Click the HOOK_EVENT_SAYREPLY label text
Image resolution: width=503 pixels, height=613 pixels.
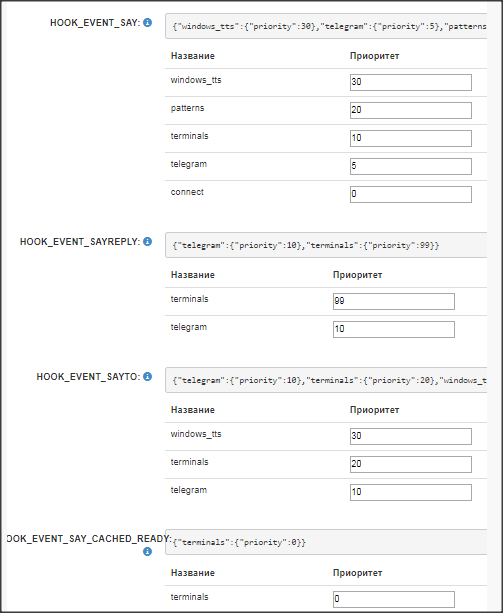tap(80, 242)
